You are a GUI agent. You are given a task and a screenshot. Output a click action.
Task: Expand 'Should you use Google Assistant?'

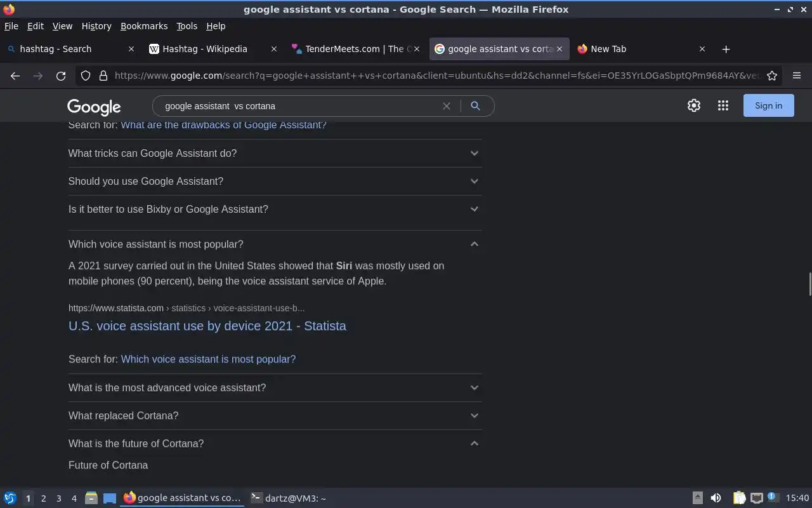(274, 181)
